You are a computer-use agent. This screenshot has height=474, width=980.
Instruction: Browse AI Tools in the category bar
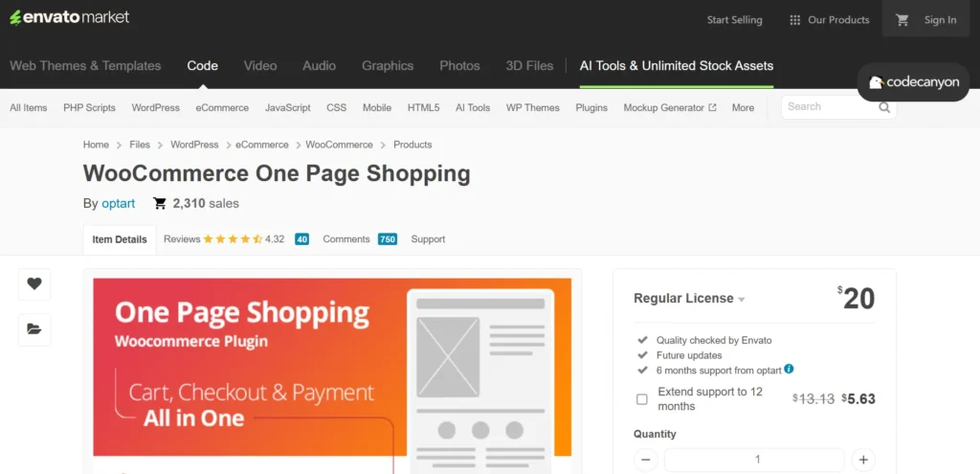pos(473,107)
